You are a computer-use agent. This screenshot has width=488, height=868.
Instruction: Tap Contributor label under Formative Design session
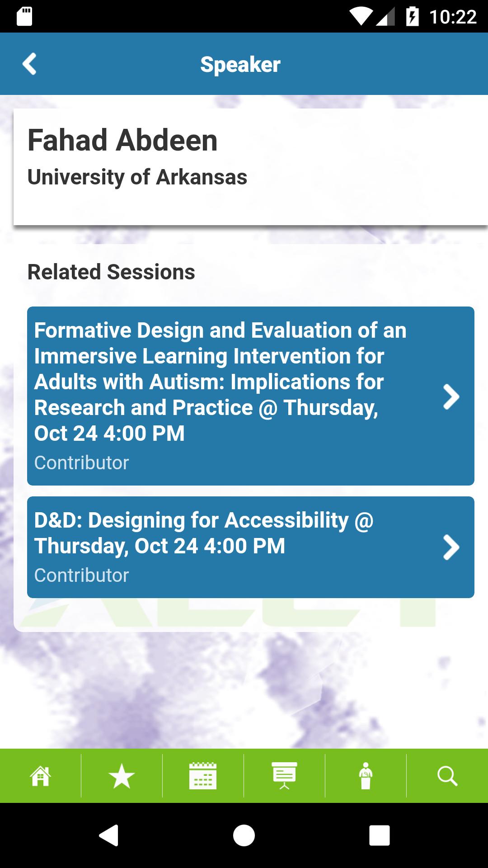(x=82, y=462)
